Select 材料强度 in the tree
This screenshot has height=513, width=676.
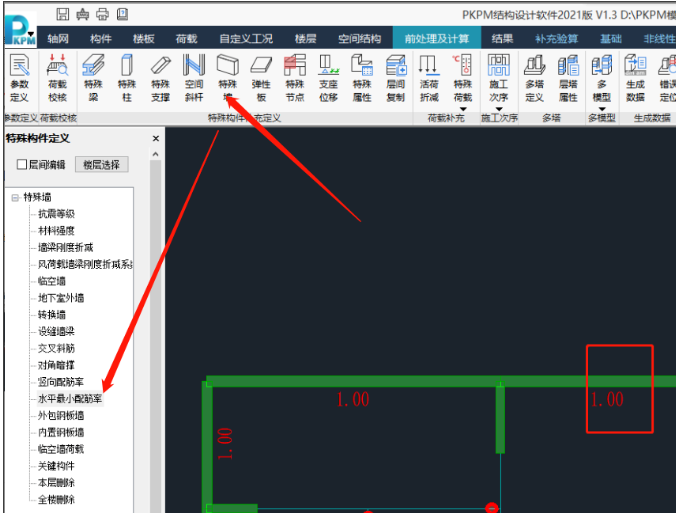[x=56, y=231]
